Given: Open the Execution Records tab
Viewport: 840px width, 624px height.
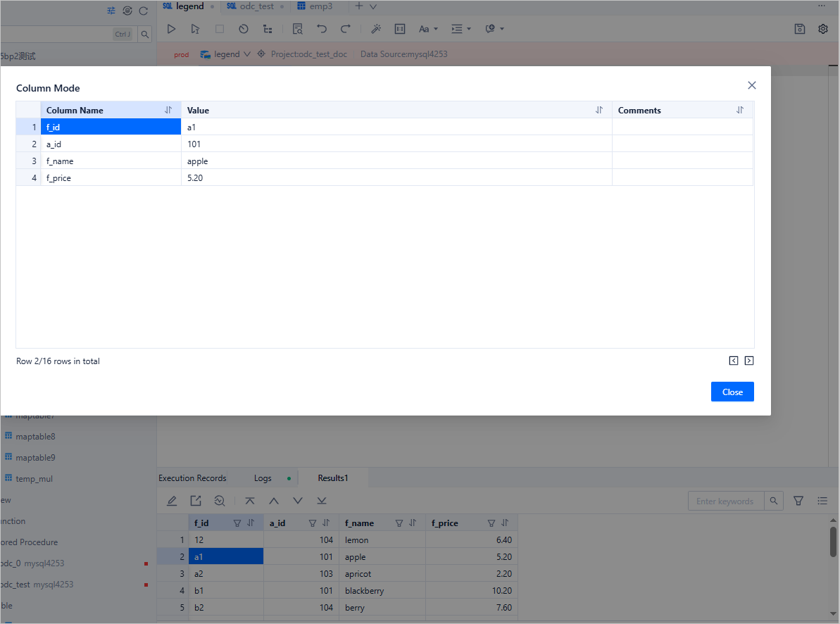Looking at the screenshot, I should tap(192, 478).
